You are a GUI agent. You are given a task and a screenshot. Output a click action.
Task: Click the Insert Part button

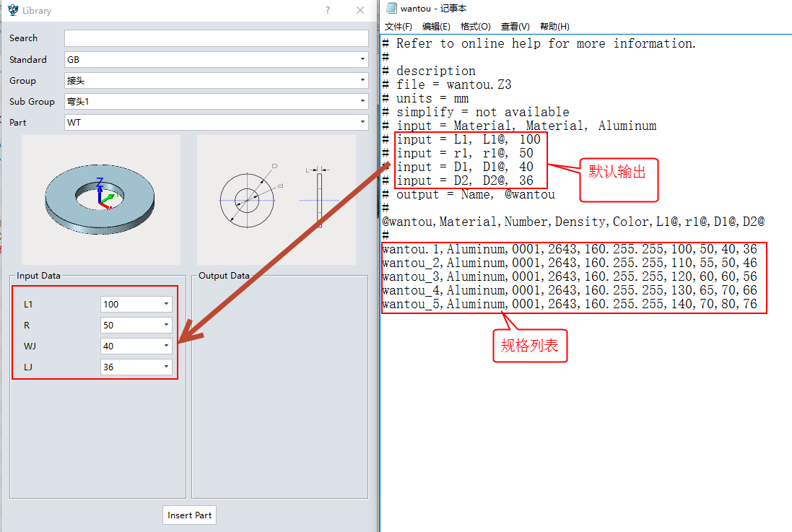(x=189, y=515)
